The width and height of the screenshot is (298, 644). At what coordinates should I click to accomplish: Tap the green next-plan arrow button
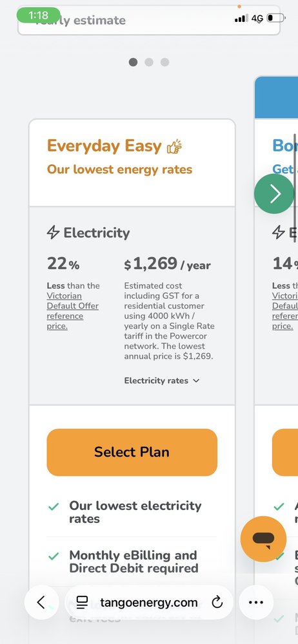click(274, 193)
